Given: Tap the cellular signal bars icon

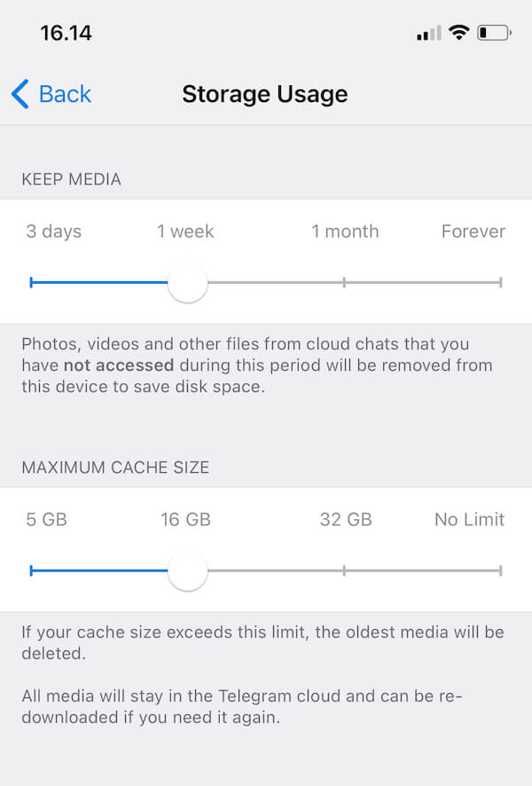Looking at the screenshot, I should pyautogui.click(x=429, y=33).
